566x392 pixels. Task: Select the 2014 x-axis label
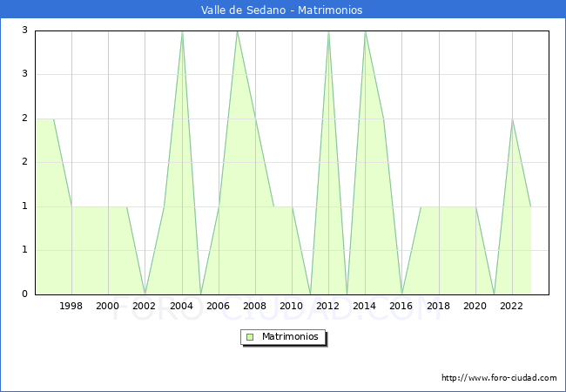pyautogui.click(x=365, y=306)
